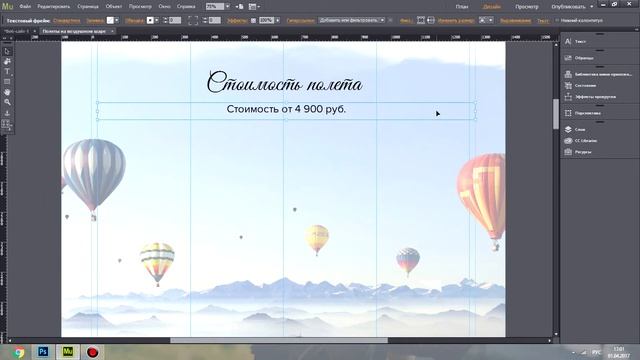Expand the opacity percentage dropdown
Viewport: 640px width, 360px height.
(x=278, y=20)
